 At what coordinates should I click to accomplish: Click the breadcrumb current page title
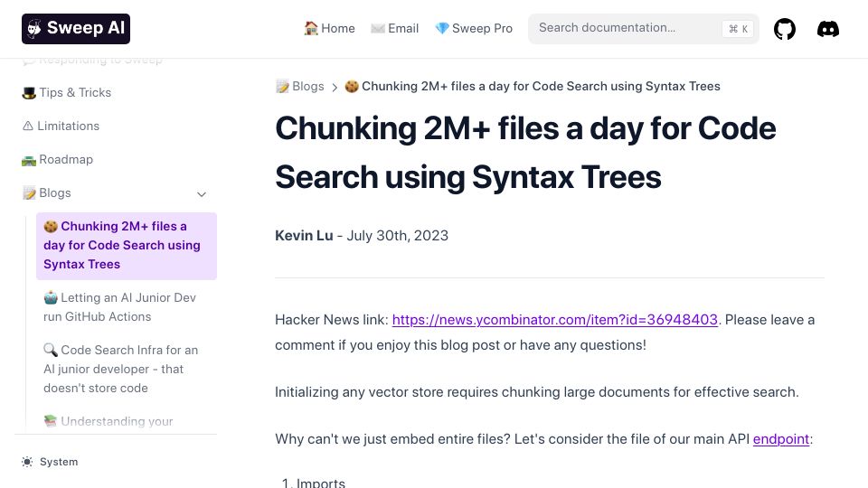point(541,87)
